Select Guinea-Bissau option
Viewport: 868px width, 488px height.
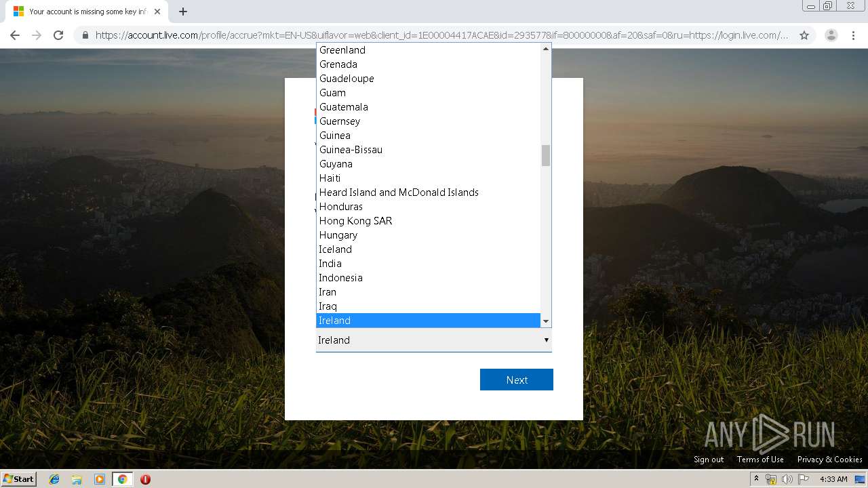429,150
